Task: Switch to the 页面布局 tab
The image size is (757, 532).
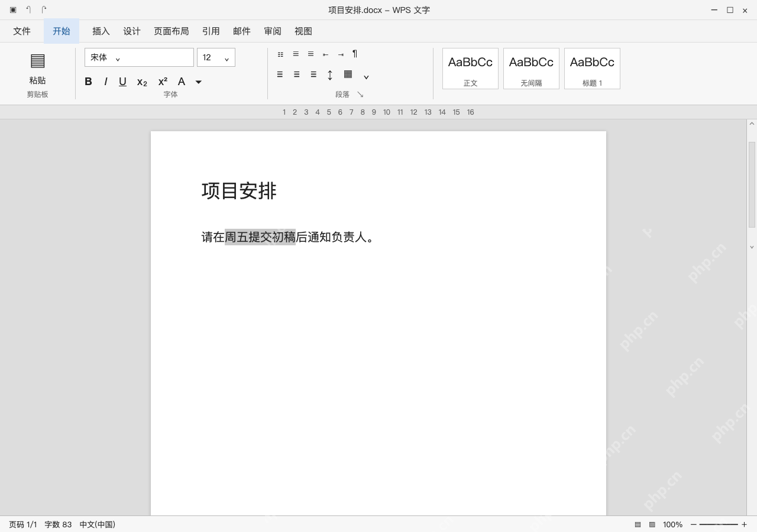Action: pyautogui.click(x=172, y=31)
